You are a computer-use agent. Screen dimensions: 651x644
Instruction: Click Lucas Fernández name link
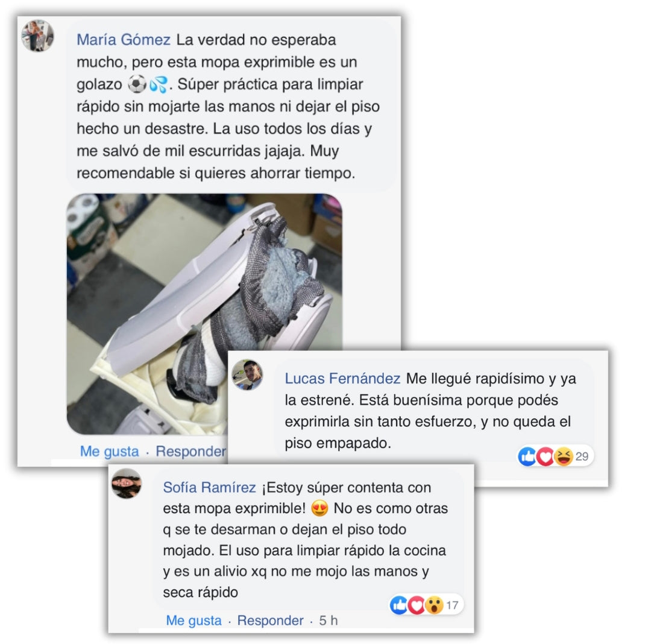[x=342, y=378]
